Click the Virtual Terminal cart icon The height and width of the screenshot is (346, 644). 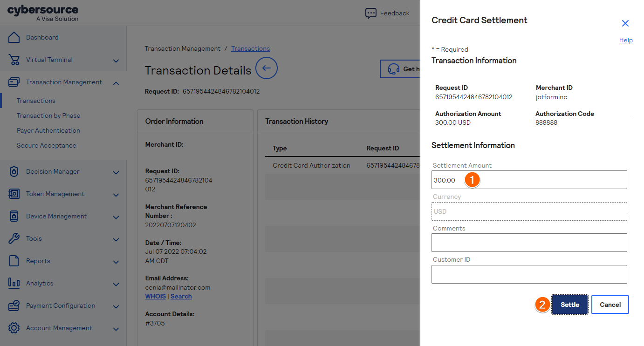(x=14, y=60)
